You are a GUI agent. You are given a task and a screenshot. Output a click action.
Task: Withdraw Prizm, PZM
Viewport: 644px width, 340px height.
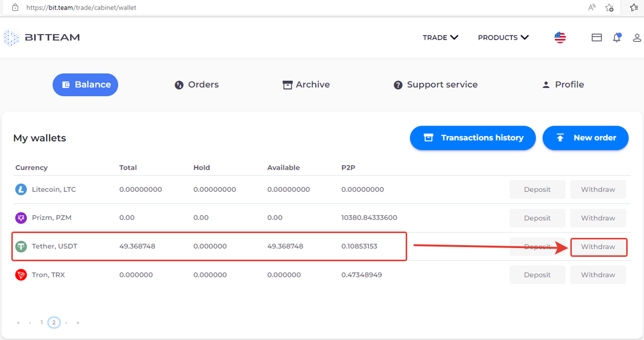coord(598,218)
